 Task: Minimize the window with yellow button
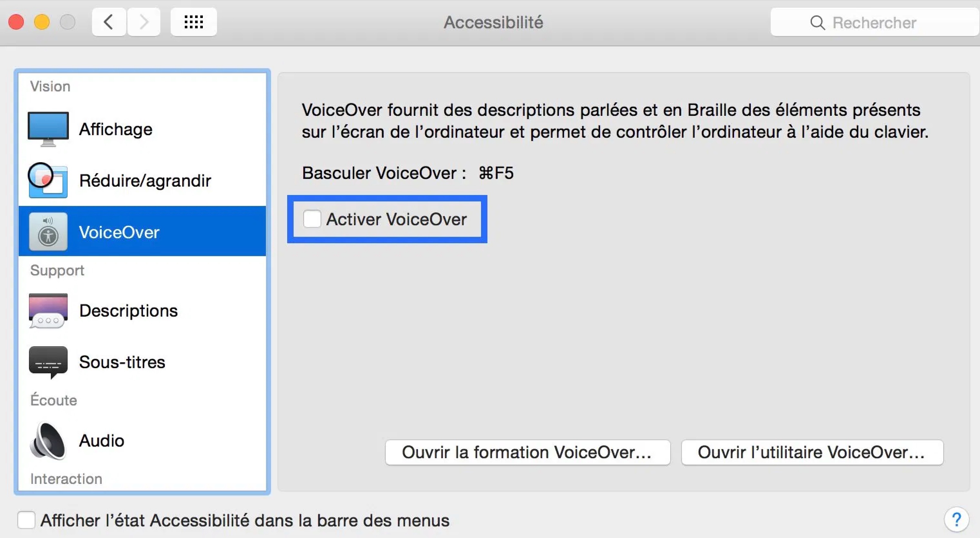click(42, 22)
